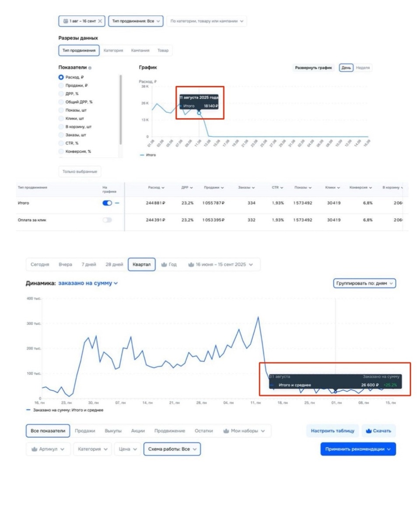Click crown icon next to Мои наборы
The width and height of the screenshot is (420, 525).
pyautogui.click(x=226, y=431)
